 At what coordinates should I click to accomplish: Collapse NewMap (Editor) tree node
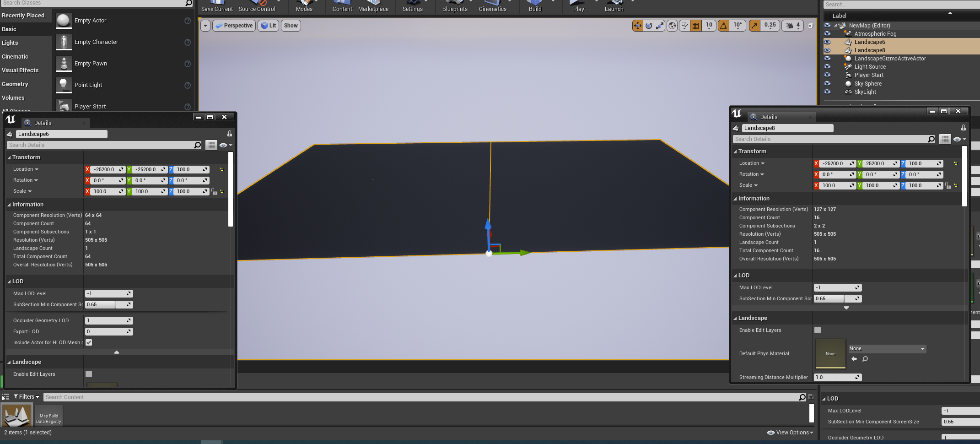pyautogui.click(x=836, y=25)
